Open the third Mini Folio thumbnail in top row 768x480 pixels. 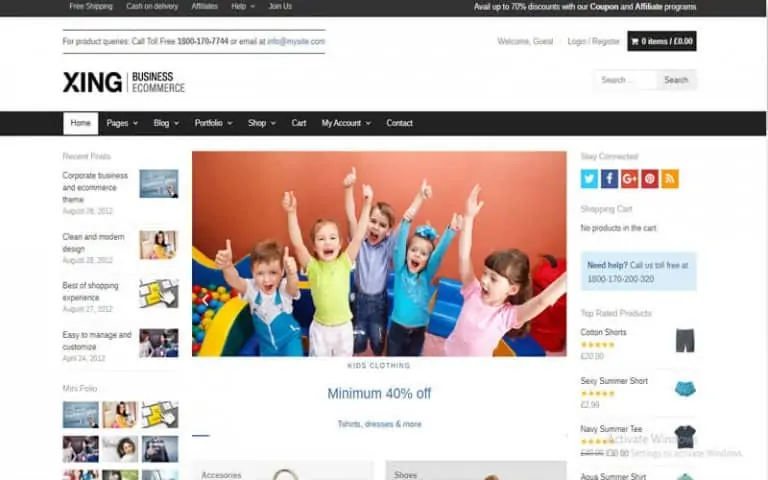click(x=160, y=414)
